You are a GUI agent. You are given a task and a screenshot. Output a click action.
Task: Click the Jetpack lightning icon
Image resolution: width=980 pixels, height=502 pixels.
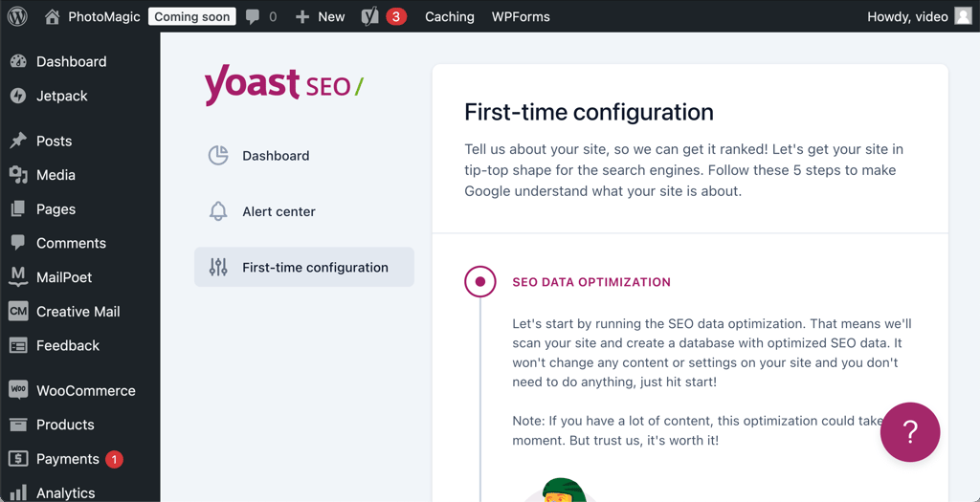point(18,96)
